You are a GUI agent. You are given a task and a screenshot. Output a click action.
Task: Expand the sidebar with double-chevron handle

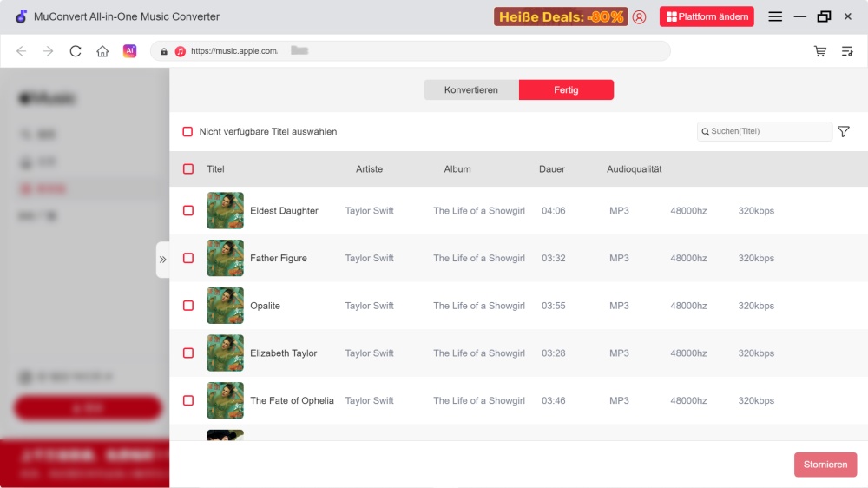click(x=163, y=260)
